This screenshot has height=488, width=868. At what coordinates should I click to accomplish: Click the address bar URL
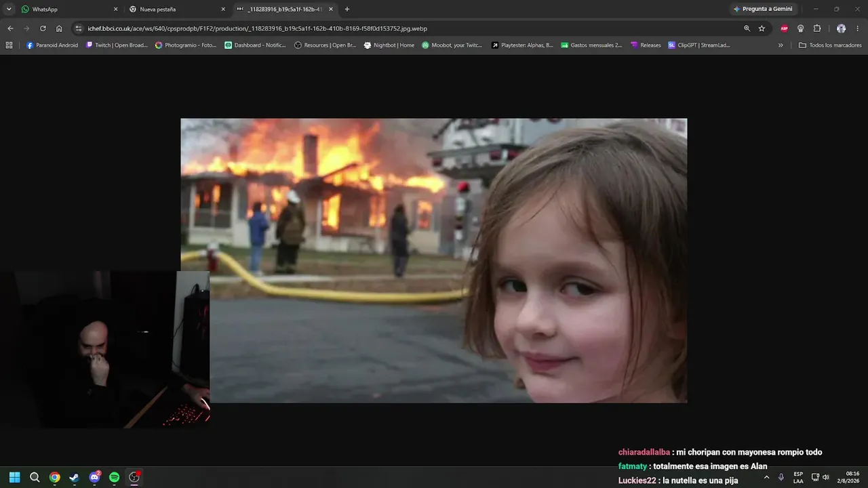pos(257,28)
